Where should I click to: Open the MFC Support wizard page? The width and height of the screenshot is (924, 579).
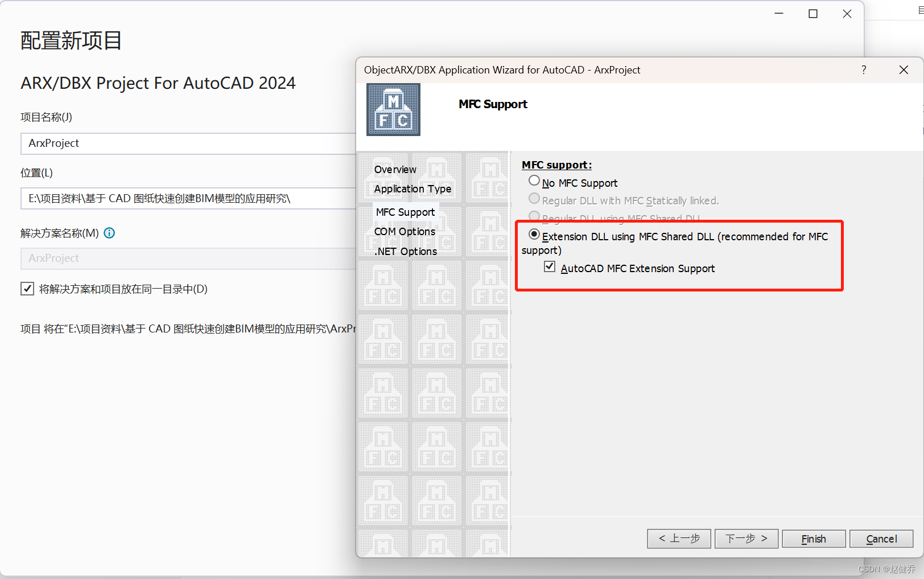405,212
